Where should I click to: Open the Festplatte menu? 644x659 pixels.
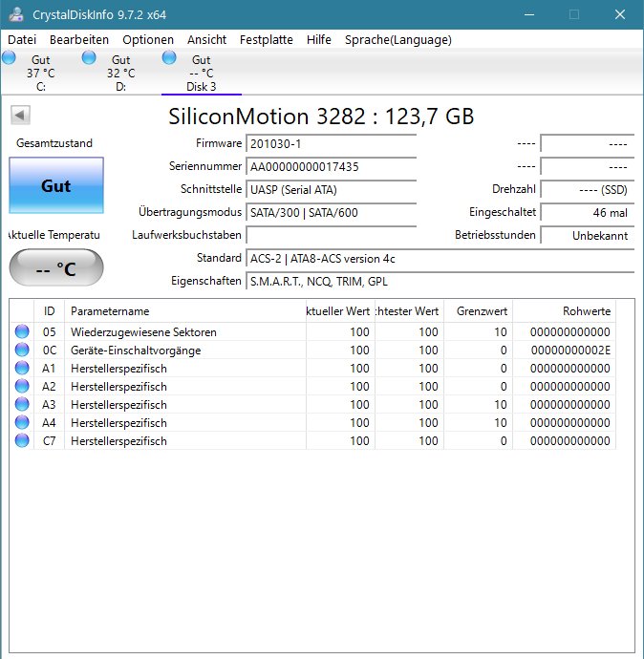coord(266,39)
